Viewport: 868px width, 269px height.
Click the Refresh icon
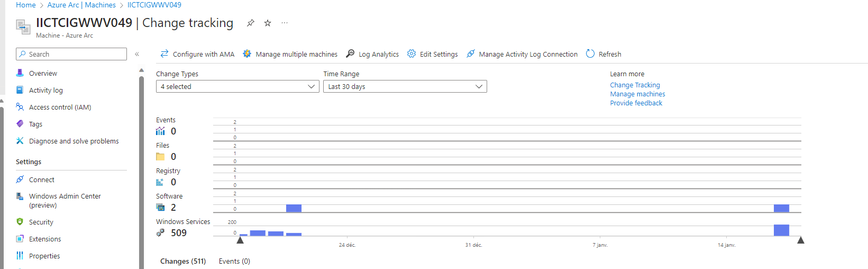click(590, 53)
